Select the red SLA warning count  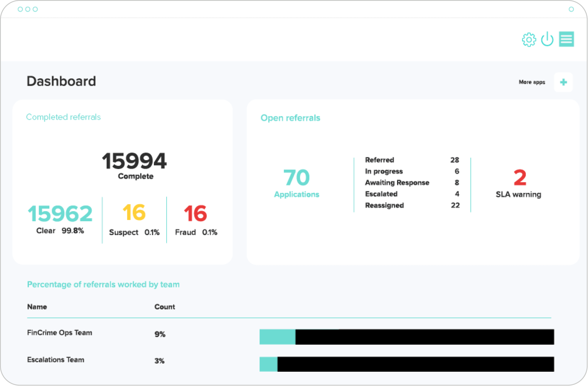click(519, 177)
